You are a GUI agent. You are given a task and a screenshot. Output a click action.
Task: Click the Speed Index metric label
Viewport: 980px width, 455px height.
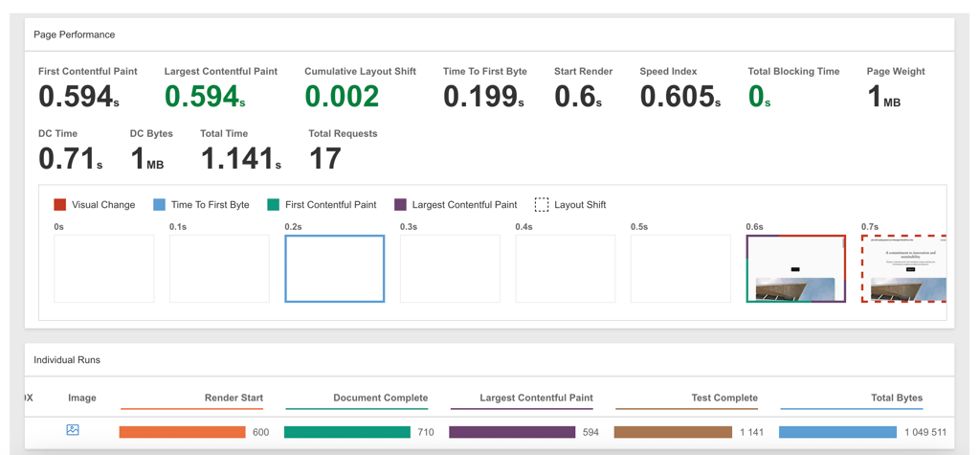(x=668, y=71)
